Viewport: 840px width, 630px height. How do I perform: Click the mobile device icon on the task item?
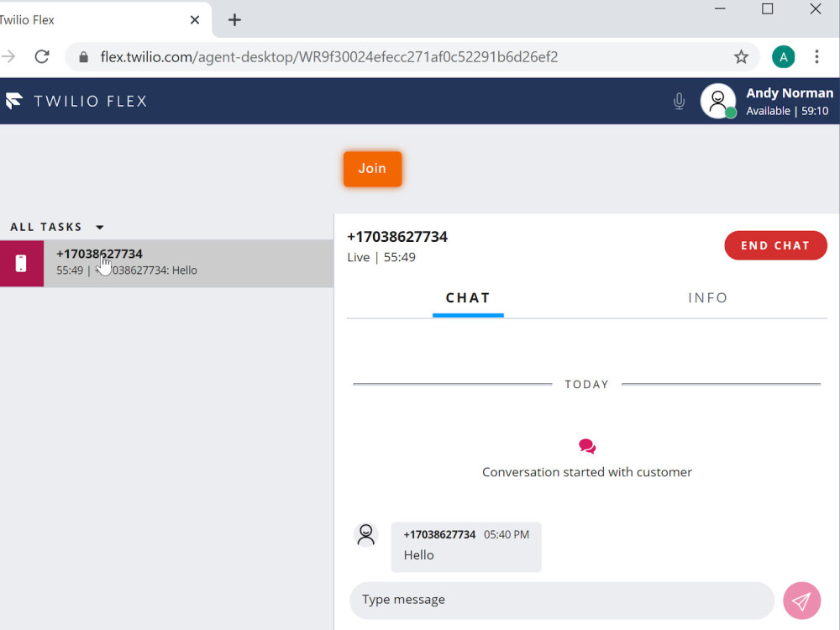click(21, 263)
